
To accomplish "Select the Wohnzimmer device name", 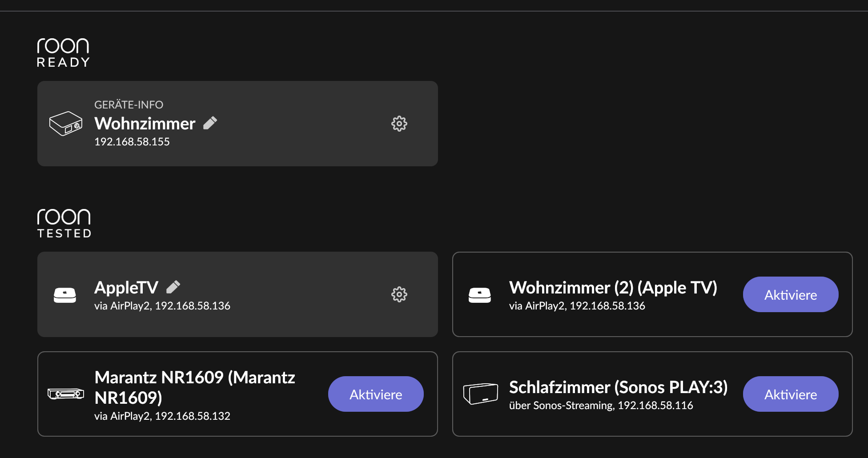I will click(x=145, y=124).
